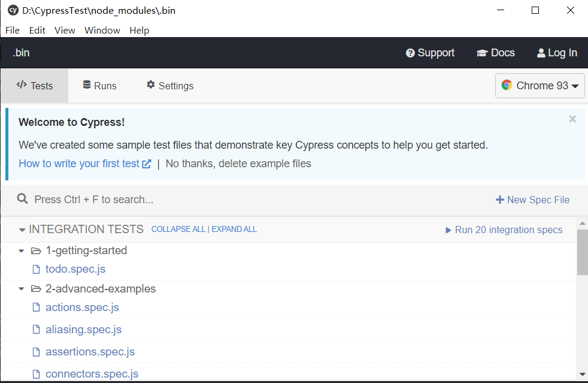The height and width of the screenshot is (383, 588).
Task: Open the Settings tab
Action: pos(170,86)
